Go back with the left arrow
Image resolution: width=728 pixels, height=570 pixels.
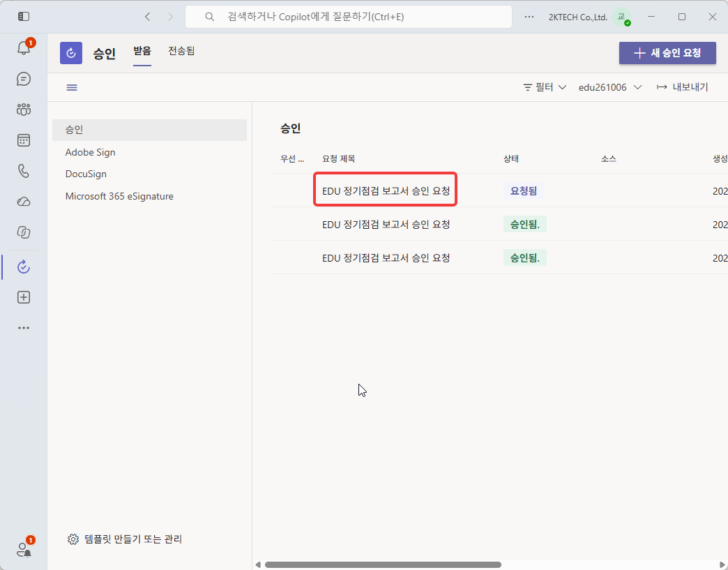click(x=148, y=17)
